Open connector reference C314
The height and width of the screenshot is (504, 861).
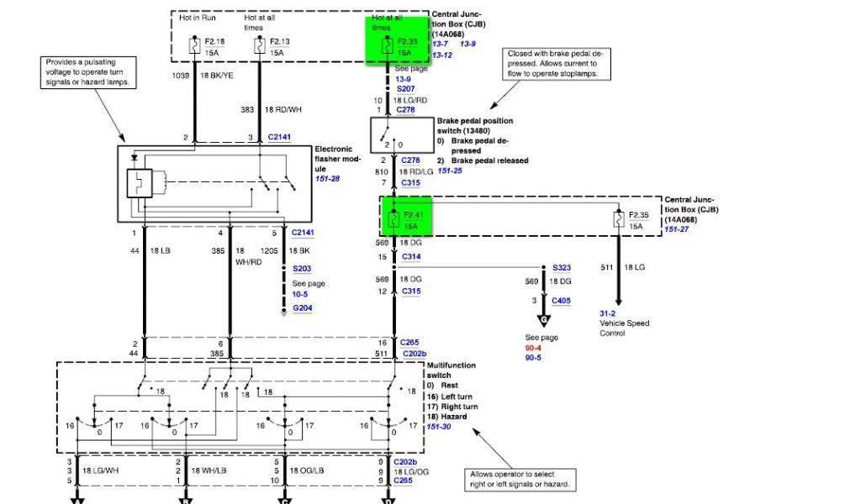411,256
